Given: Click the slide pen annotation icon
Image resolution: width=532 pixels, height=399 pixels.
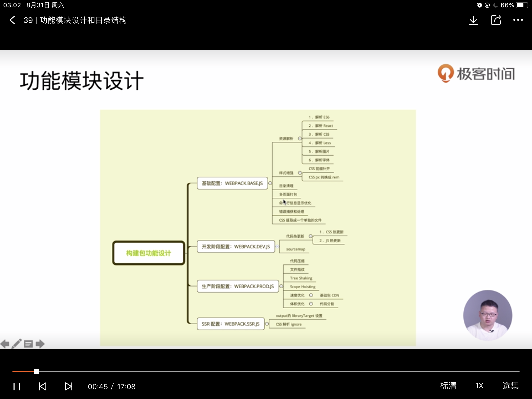Looking at the screenshot, I should (16, 344).
